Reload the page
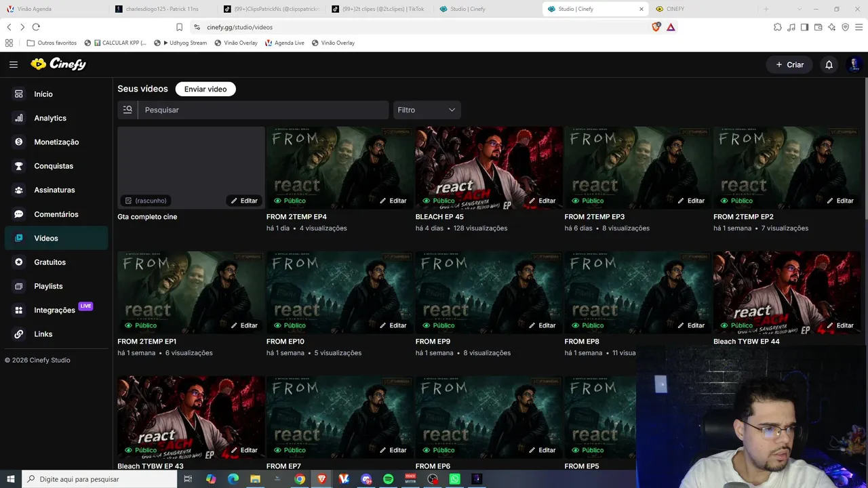This screenshot has width=868, height=488. click(36, 27)
